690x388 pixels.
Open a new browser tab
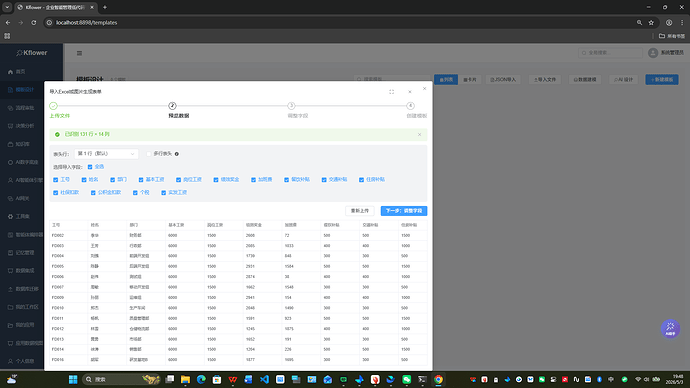point(105,7)
